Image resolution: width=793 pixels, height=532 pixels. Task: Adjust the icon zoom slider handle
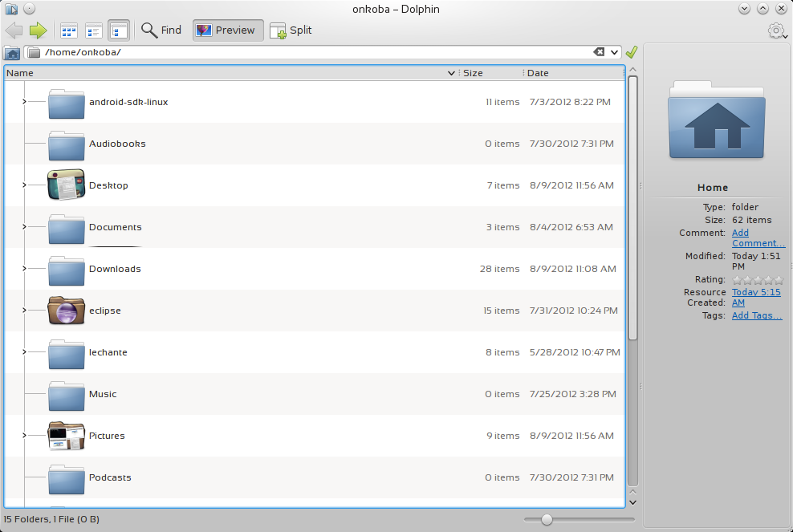coord(547,519)
